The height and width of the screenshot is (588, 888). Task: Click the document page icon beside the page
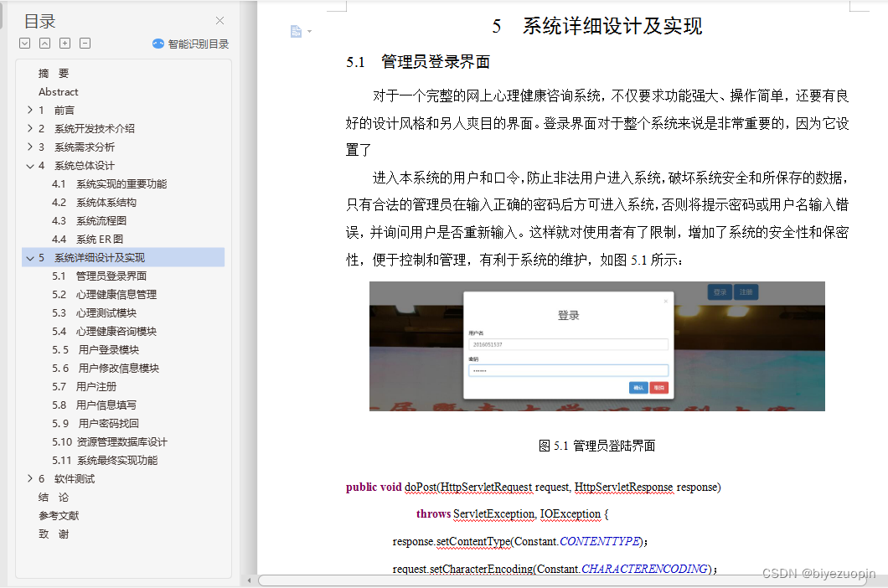click(296, 31)
